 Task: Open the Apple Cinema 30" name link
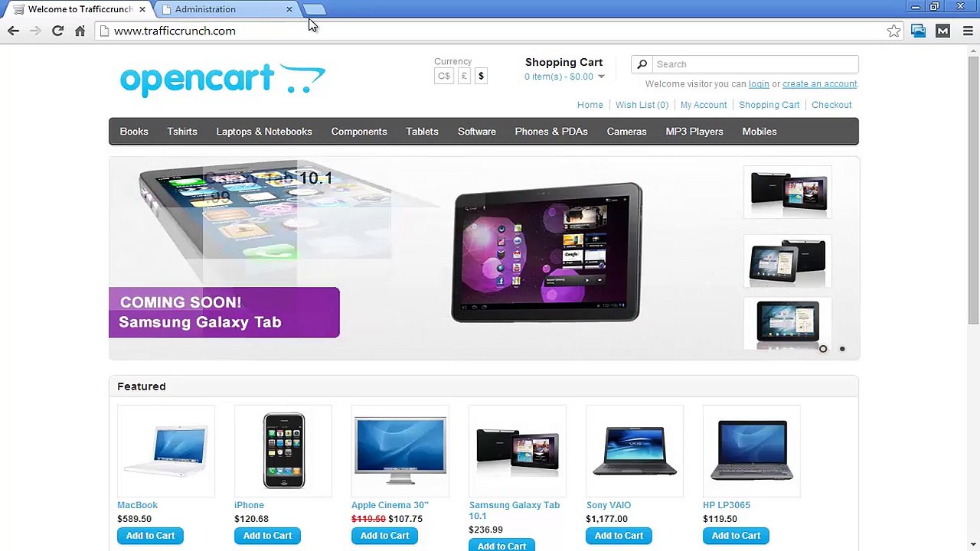[x=390, y=505]
